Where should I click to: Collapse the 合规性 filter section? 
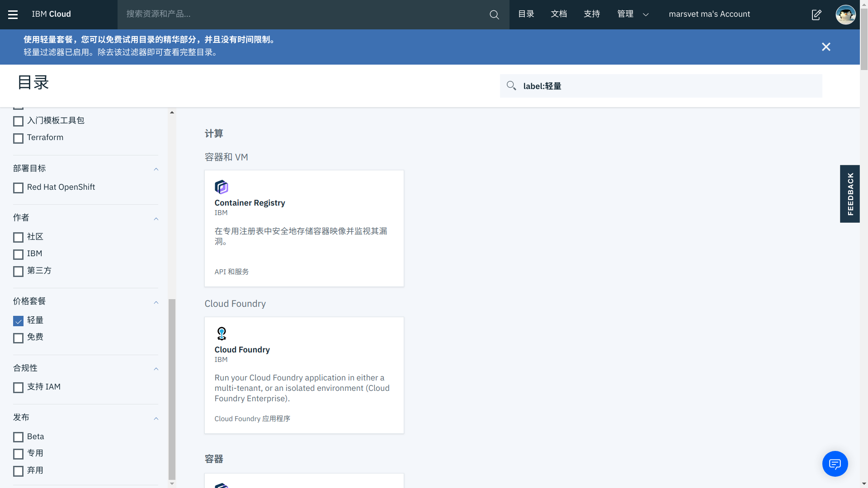point(156,369)
